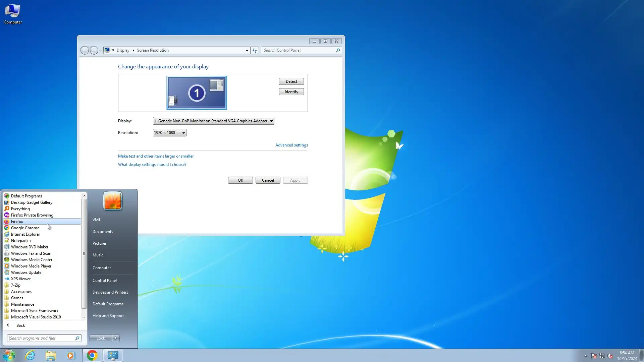Open the Advanced settings link
Image resolution: width=644 pixels, height=362 pixels.
(x=291, y=145)
